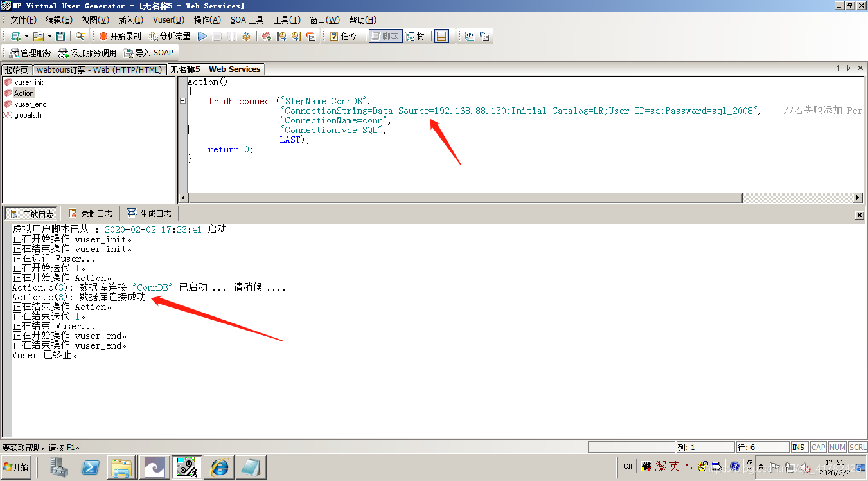
Task: Open the 窗口(W) menu
Action: 324,20
